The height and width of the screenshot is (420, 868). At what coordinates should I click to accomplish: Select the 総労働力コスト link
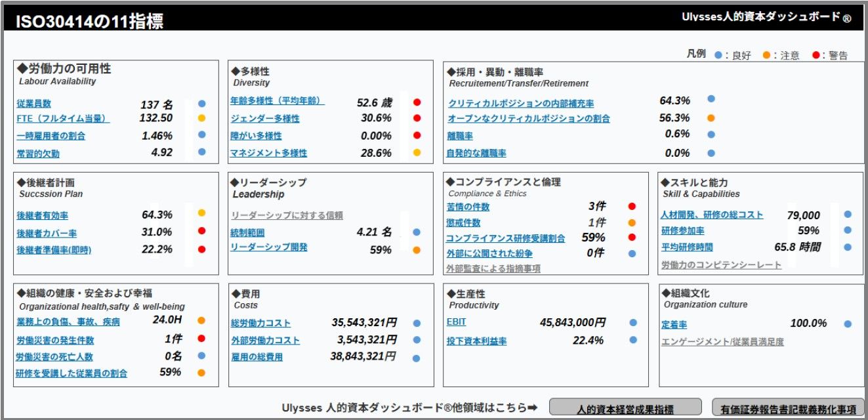(x=260, y=324)
